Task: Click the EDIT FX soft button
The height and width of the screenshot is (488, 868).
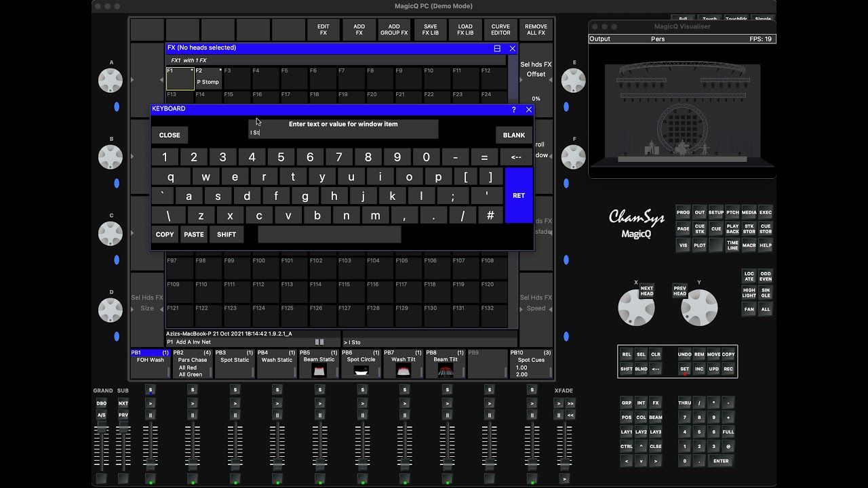Action: pos(323,30)
